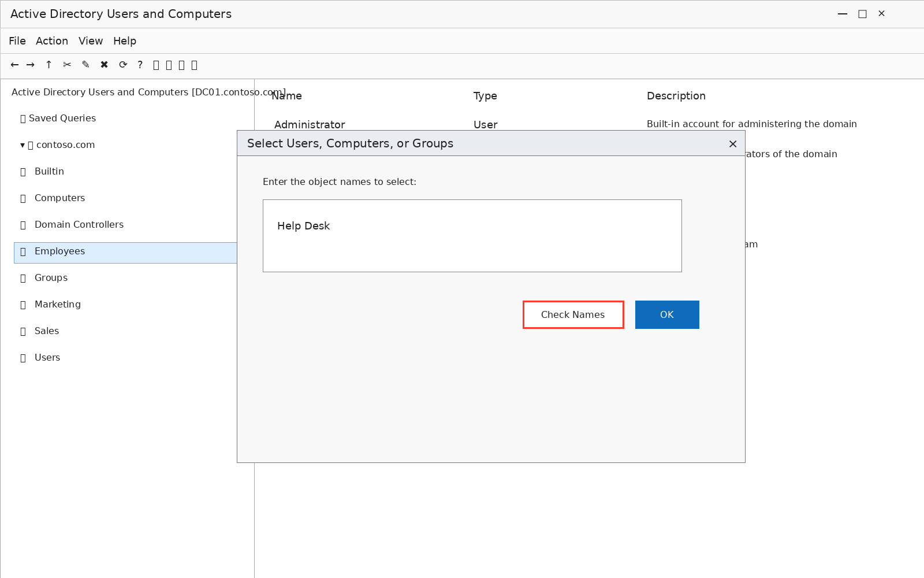Select the Builtin container
Viewport: 924px width, 578px height.
click(49, 172)
